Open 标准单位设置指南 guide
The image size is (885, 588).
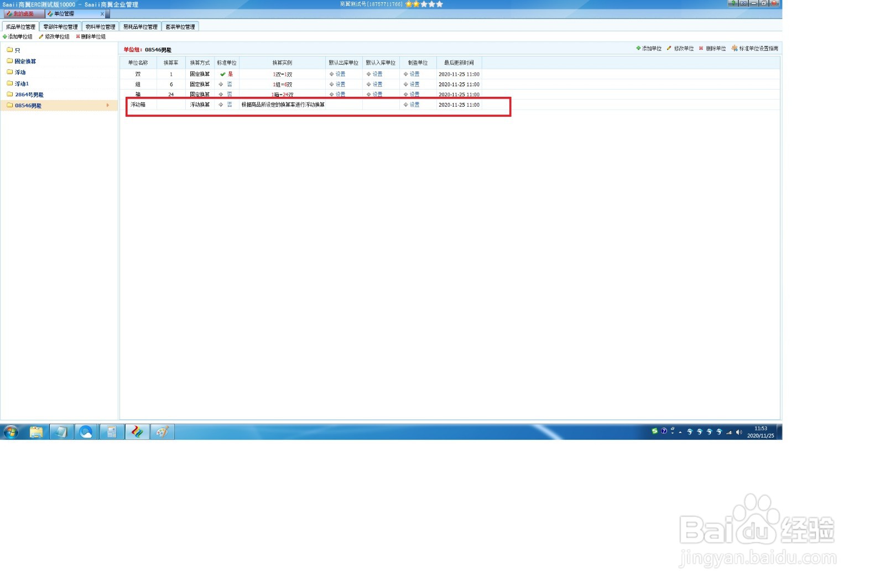coord(755,49)
